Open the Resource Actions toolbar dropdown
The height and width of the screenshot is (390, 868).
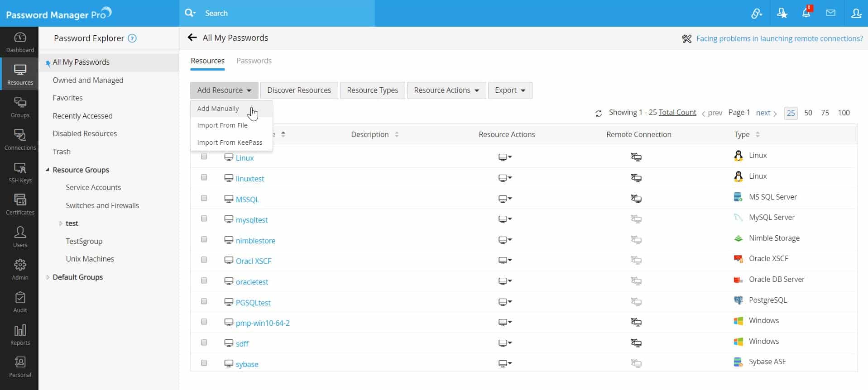click(x=446, y=90)
